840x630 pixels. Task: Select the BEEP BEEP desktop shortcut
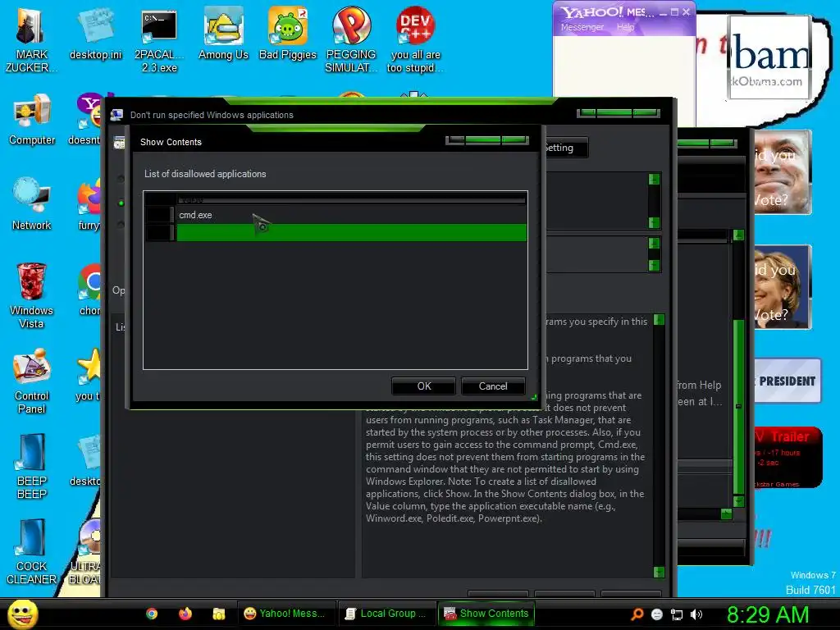click(32, 466)
